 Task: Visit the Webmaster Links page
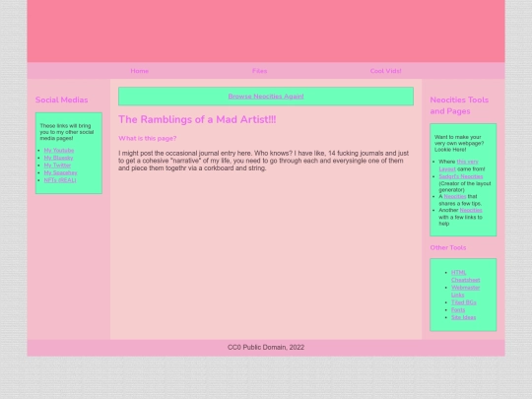pos(465,291)
